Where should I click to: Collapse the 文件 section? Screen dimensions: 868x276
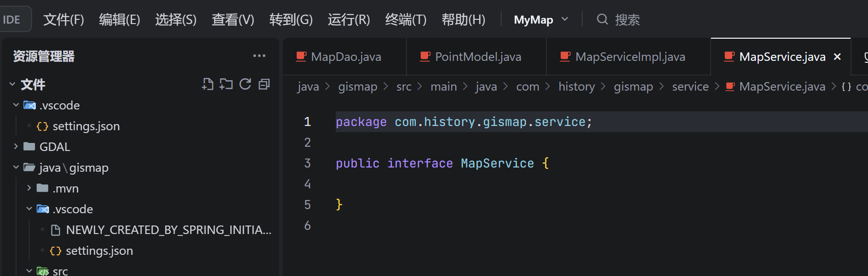[12, 84]
